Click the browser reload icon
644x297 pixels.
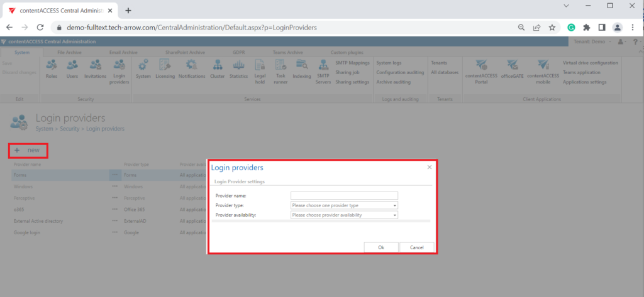[x=40, y=28]
